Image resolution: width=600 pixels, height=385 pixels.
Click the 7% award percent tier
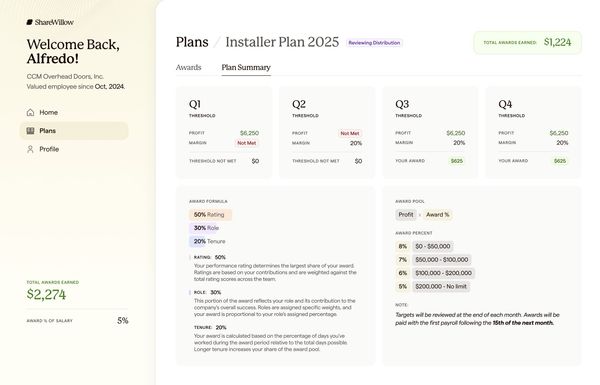(x=403, y=260)
